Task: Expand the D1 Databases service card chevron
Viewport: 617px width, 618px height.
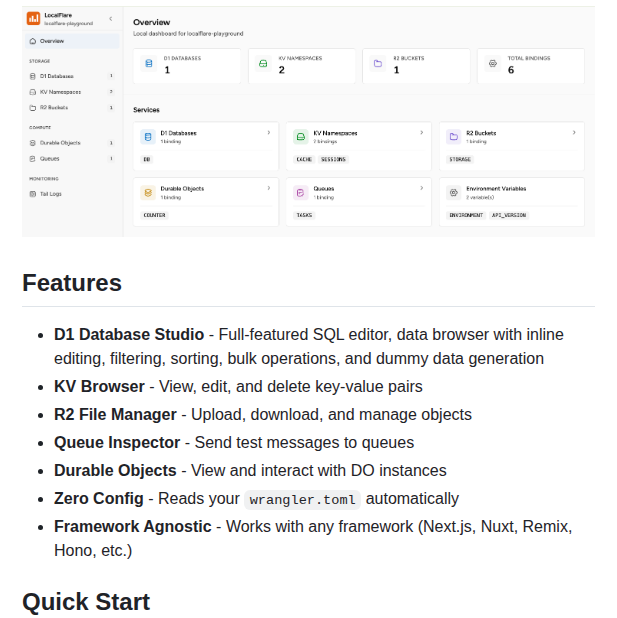Action: [268, 133]
